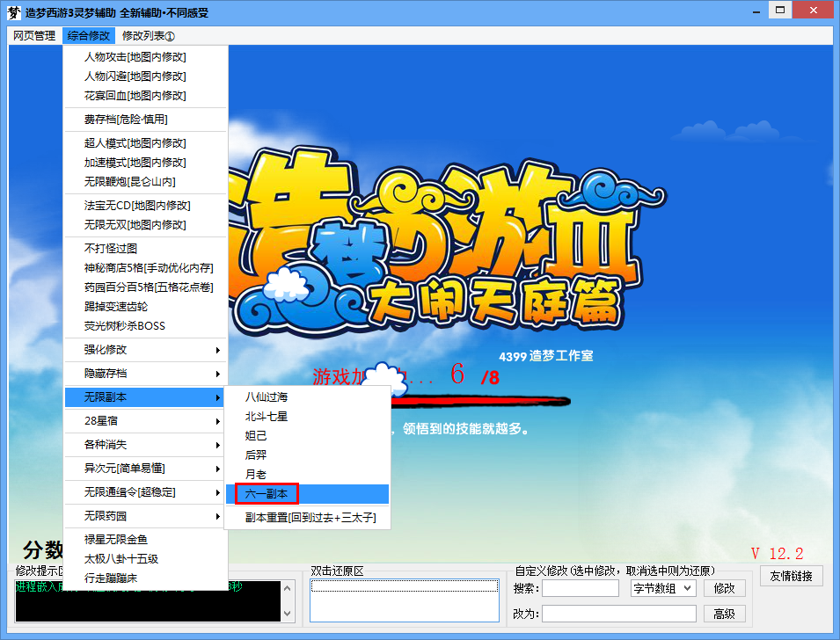Maximize the 灵梦辅助 window
Image resolution: width=840 pixels, height=640 pixels.
click(x=780, y=11)
